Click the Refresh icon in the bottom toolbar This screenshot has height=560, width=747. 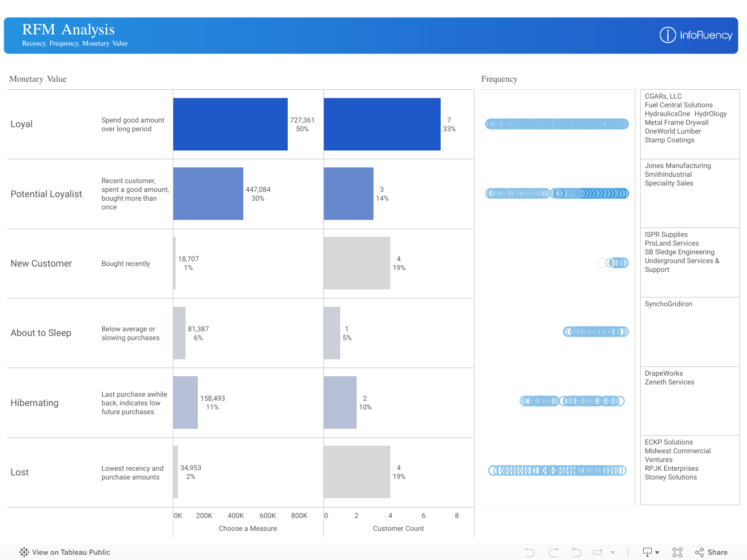tap(598, 552)
